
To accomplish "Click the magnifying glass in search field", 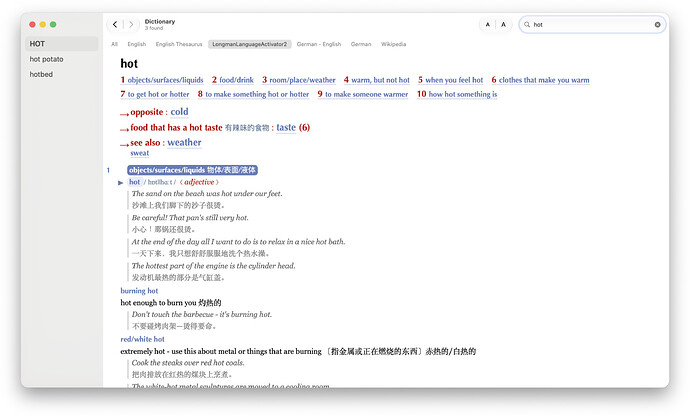I will [527, 25].
